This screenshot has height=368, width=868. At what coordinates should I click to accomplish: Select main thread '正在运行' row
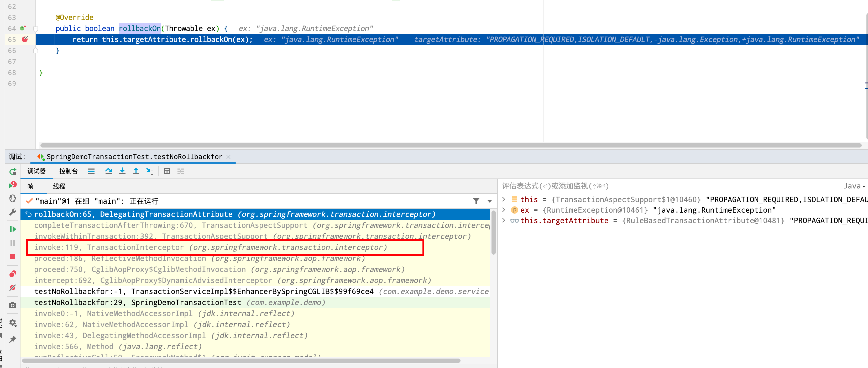[246, 201]
